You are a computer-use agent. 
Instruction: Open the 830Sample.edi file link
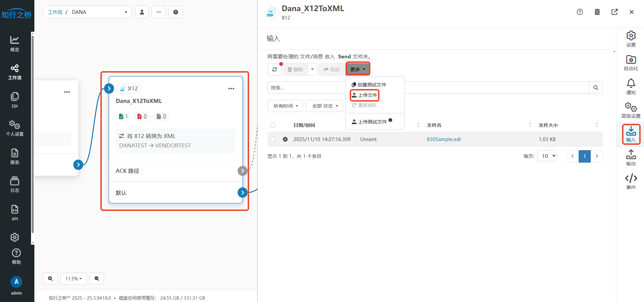tap(443, 139)
